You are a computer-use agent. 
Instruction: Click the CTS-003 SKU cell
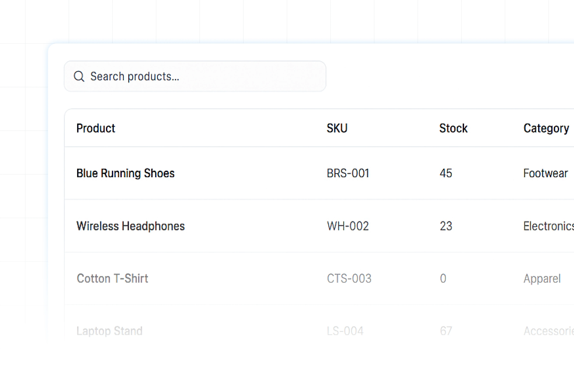(349, 279)
